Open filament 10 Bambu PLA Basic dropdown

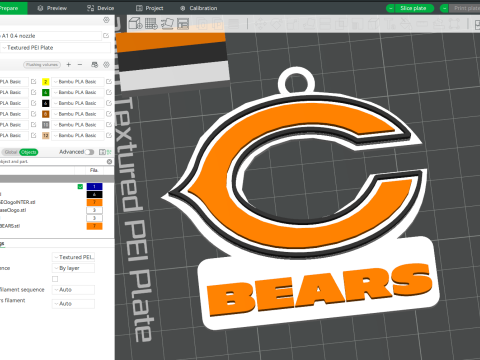[77, 124]
